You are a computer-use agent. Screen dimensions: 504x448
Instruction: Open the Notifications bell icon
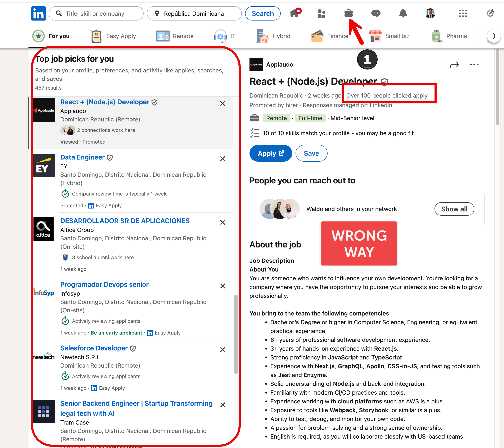(403, 13)
